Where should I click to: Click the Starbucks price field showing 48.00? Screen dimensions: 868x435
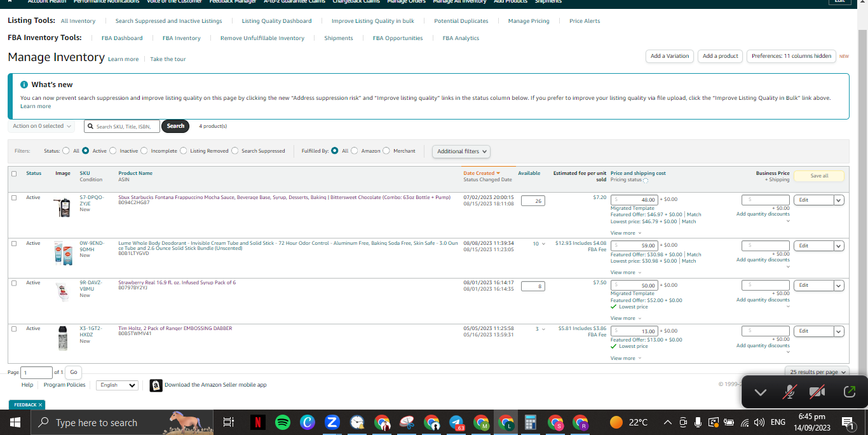tap(634, 200)
